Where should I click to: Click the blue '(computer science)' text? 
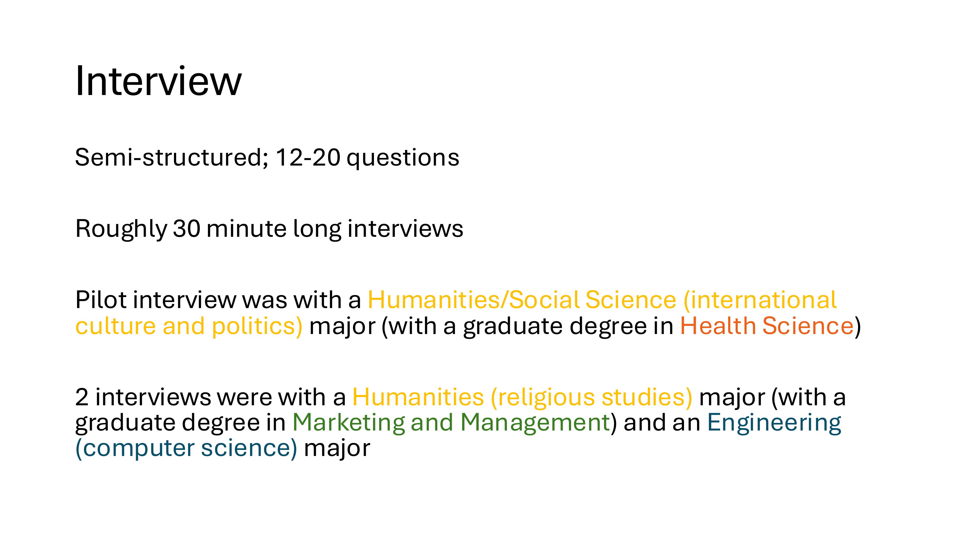click(x=186, y=448)
